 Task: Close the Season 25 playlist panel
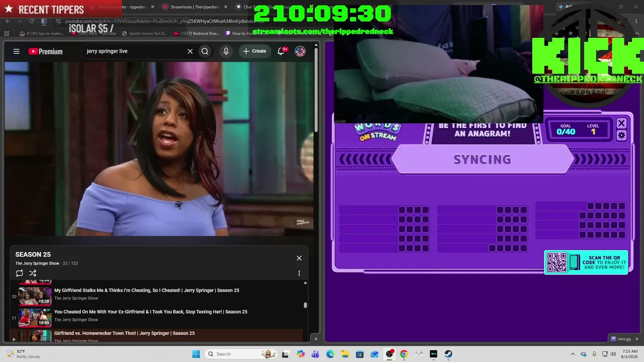299,258
